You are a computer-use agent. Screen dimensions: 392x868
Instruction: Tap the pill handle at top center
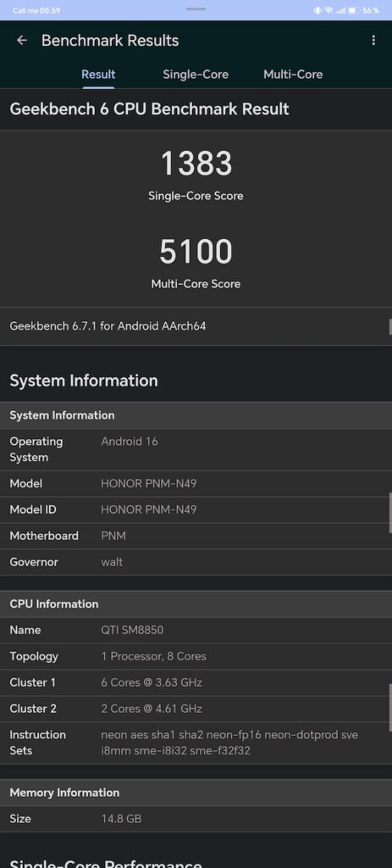196,9
